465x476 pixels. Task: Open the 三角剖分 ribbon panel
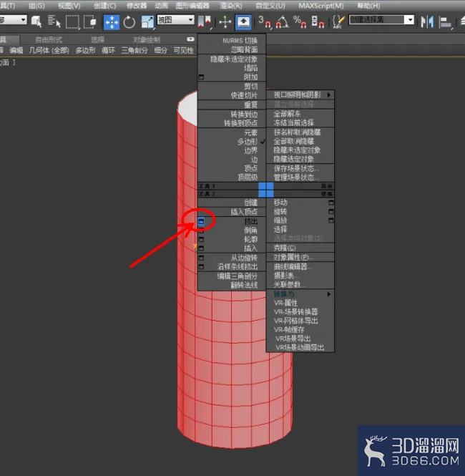(x=134, y=50)
